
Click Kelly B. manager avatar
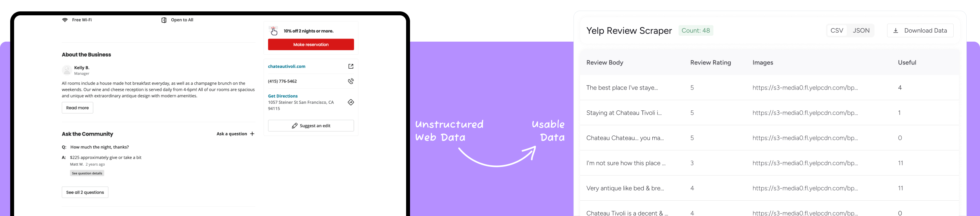pos(67,70)
